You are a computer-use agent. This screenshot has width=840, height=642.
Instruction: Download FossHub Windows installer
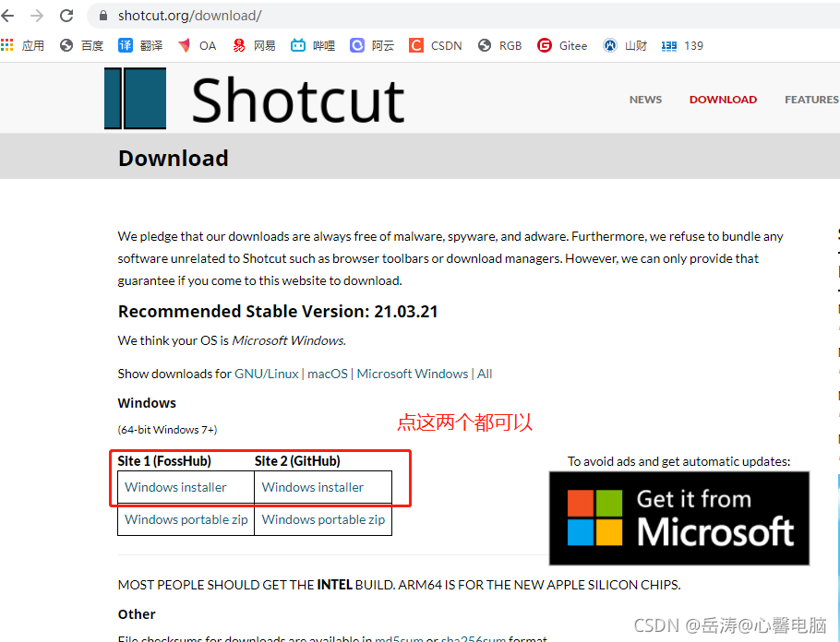pyautogui.click(x=175, y=487)
